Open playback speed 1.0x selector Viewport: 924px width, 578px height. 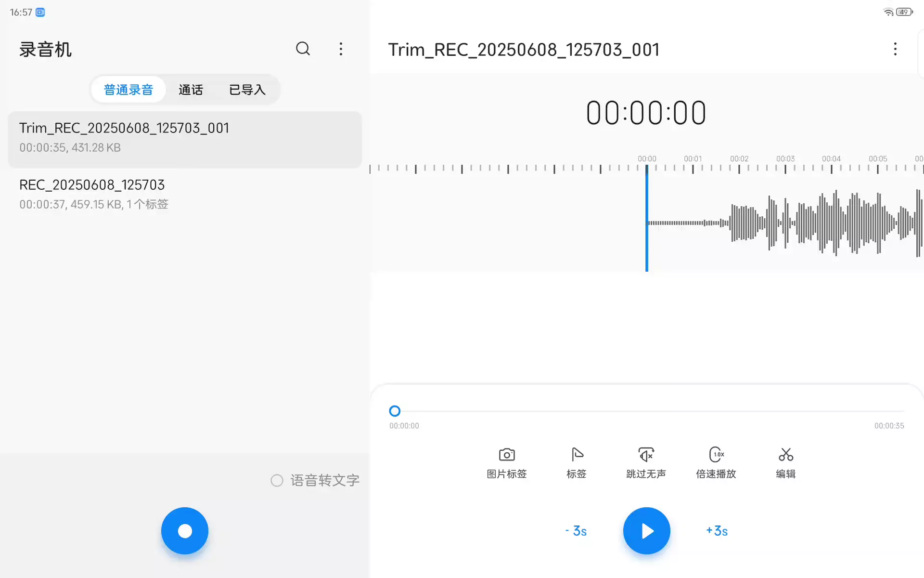(716, 455)
